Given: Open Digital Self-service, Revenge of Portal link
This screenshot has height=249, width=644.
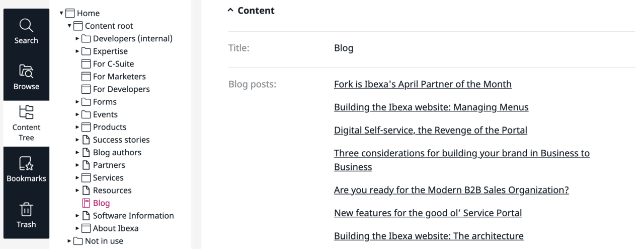Looking at the screenshot, I should pos(431,130).
